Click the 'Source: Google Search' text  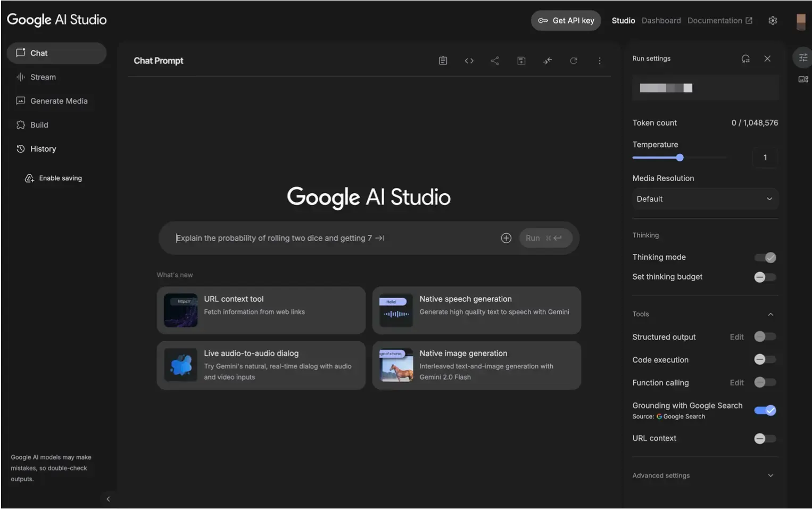[x=668, y=416]
